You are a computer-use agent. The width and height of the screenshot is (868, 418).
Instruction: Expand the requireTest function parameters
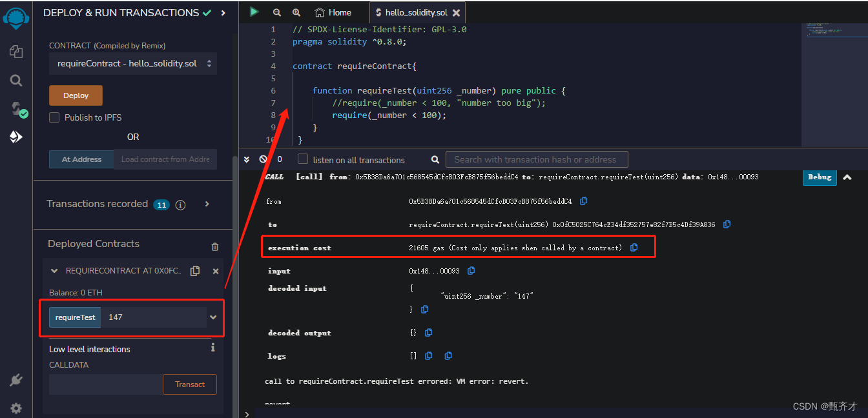pyautogui.click(x=213, y=317)
